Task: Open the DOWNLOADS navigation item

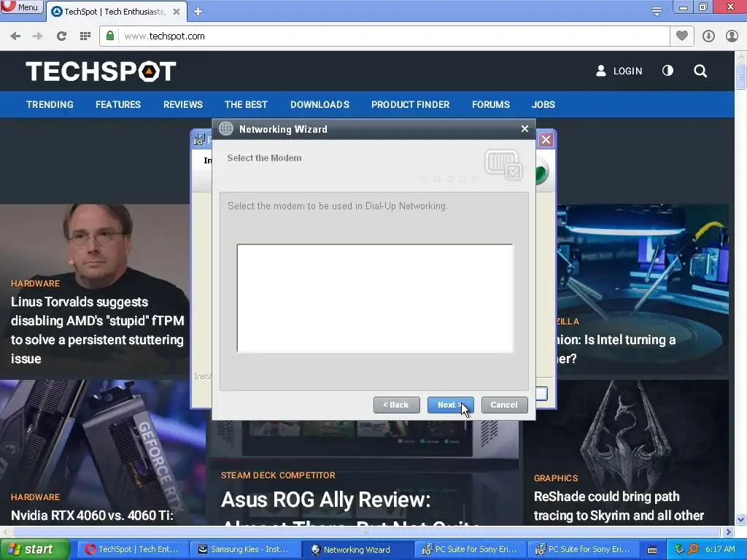Action: [x=320, y=105]
